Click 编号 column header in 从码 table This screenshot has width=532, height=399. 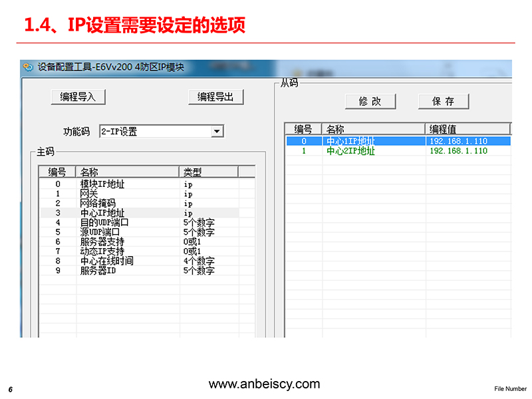click(303, 129)
